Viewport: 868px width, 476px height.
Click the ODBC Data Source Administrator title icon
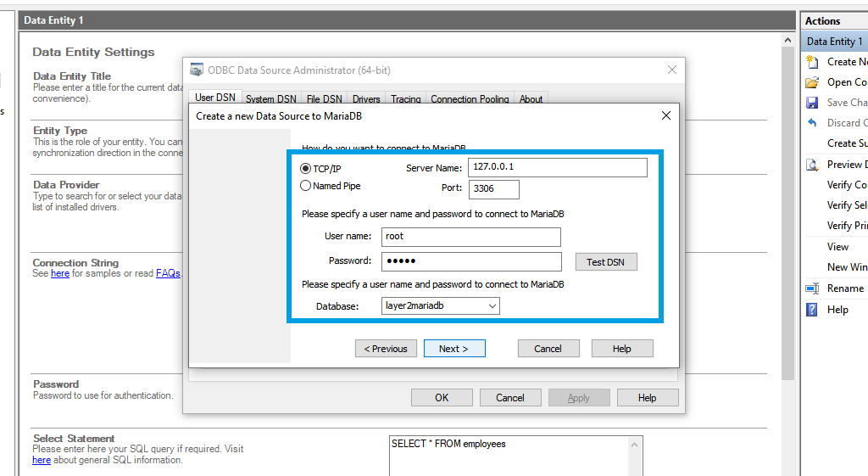[x=197, y=70]
